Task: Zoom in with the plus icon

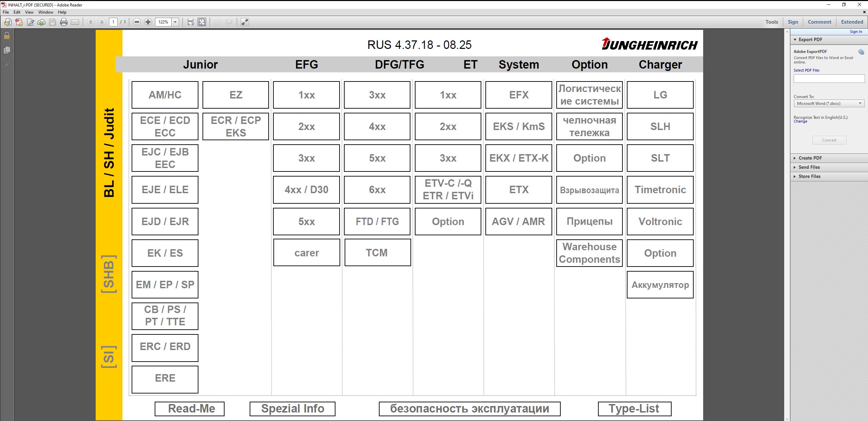Action: pyautogui.click(x=148, y=22)
